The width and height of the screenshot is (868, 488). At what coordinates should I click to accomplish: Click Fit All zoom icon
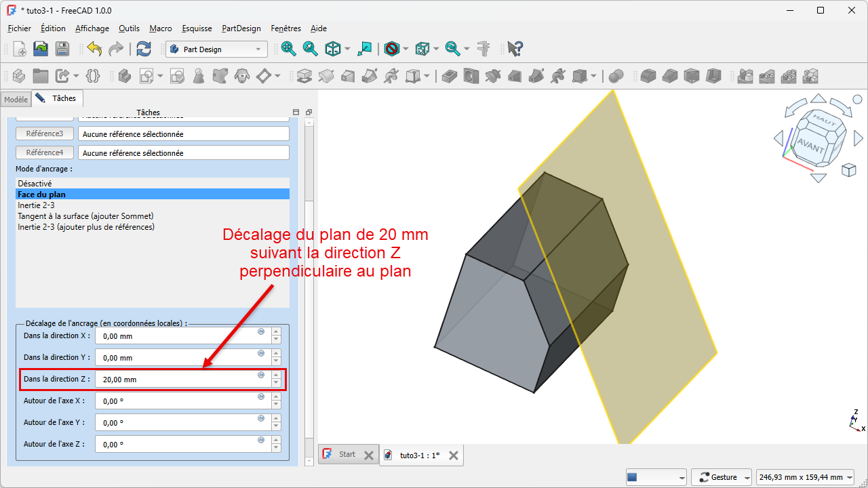(289, 49)
